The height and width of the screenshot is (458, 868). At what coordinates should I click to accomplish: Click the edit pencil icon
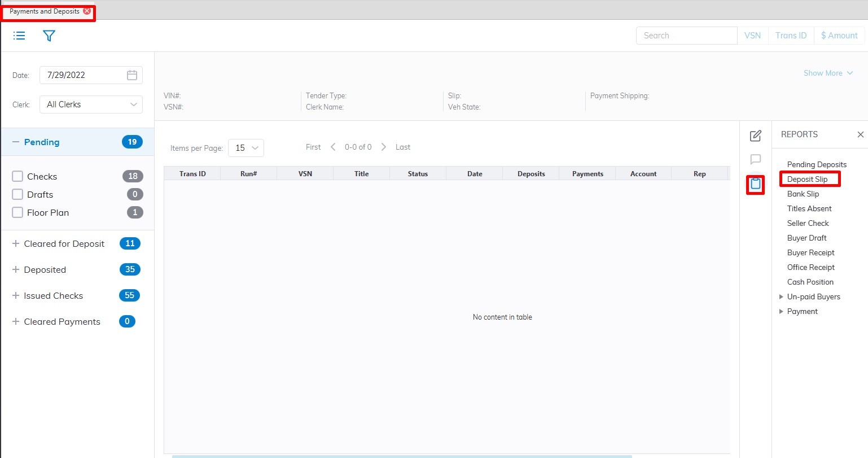(x=755, y=136)
